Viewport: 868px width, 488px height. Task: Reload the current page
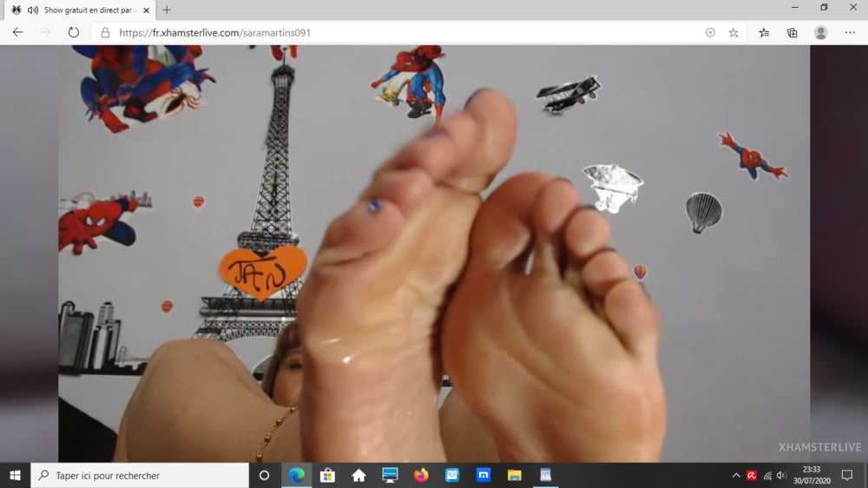pyautogui.click(x=74, y=33)
